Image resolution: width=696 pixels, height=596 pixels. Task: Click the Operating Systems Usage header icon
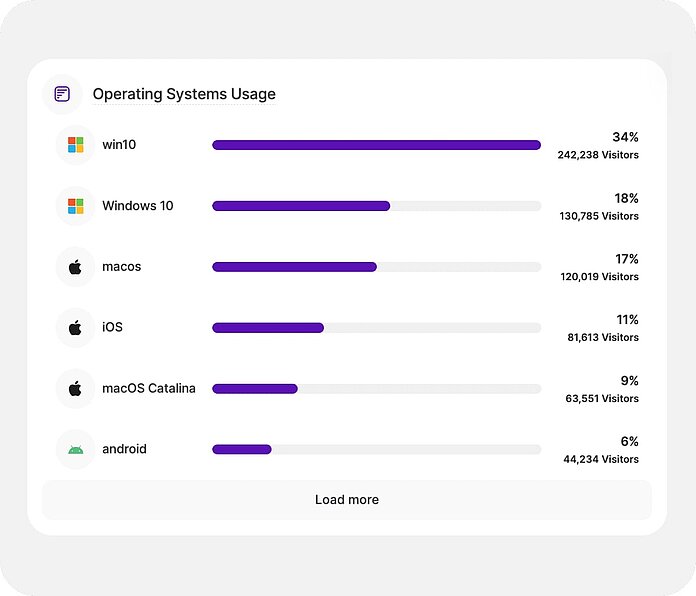point(62,94)
